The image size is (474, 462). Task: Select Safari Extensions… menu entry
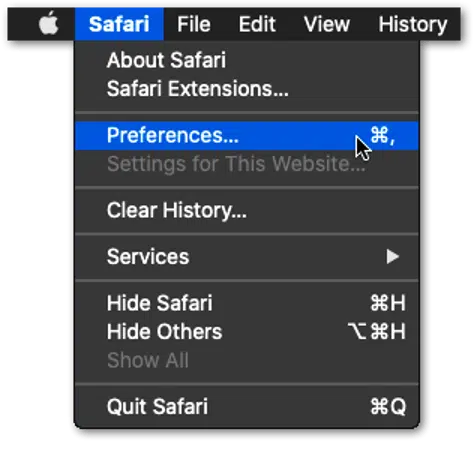point(247,89)
